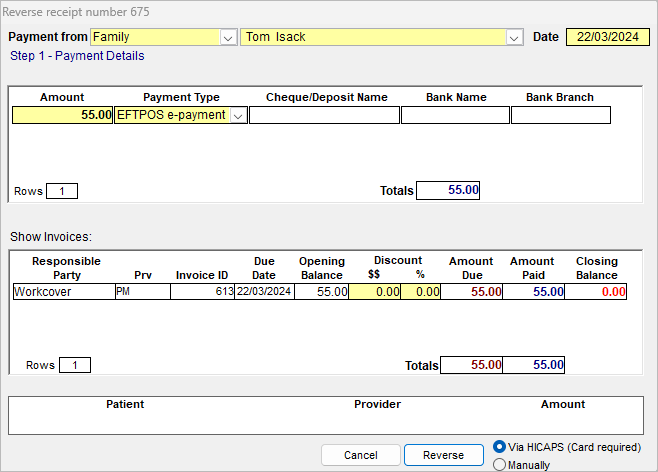Click the Amount Due 55.00 invoice cell
658x472 pixels.
[471, 292]
